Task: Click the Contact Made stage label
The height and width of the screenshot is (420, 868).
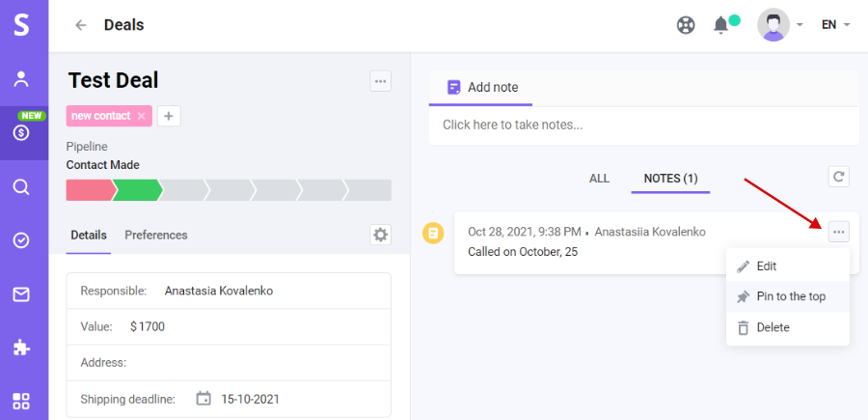Action: tap(103, 165)
